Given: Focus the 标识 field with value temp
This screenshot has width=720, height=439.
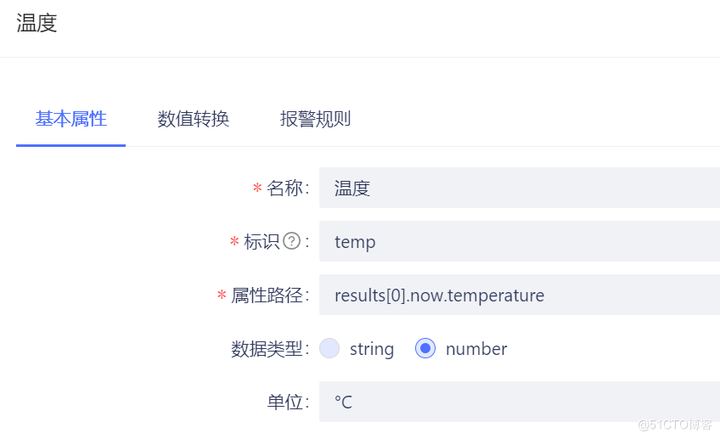Looking at the screenshot, I should pos(520,242).
